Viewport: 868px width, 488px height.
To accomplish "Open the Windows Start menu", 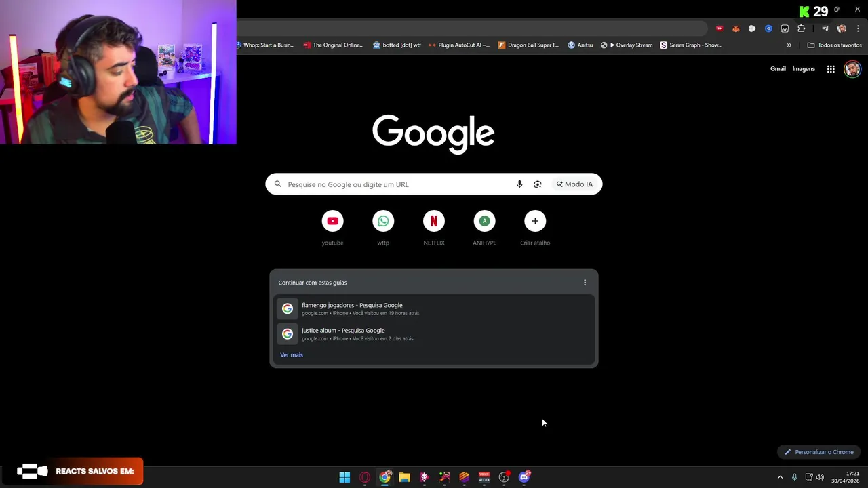I will pyautogui.click(x=344, y=477).
